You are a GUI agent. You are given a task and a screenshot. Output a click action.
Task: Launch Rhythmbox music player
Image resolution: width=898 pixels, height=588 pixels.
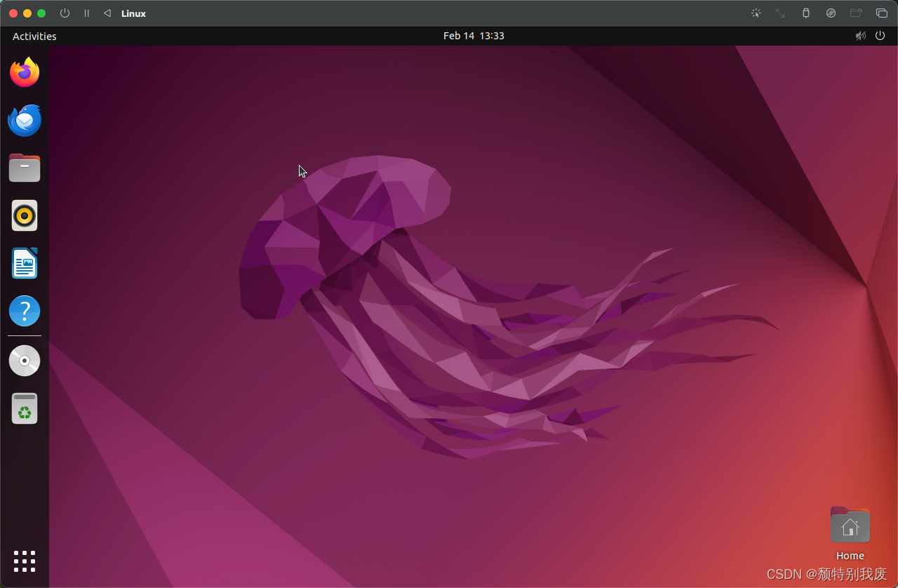(25, 215)
